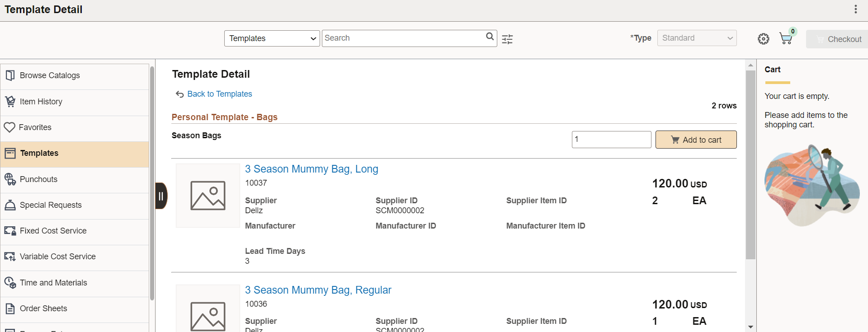The width and height of the screenshot is (868, 332).
Task: Follow the Back to Templates link
Action: point(220,94)
